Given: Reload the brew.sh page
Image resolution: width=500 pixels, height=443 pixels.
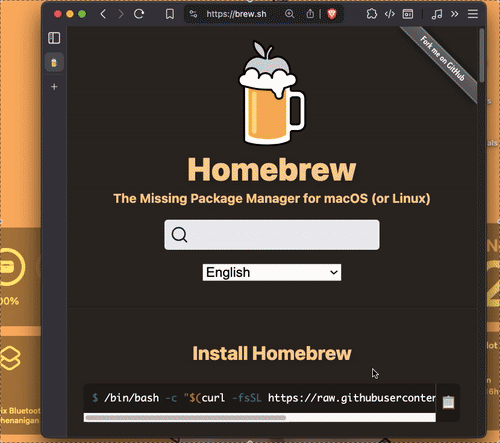Looking at the screenshot, I should (x=139, y=14).
